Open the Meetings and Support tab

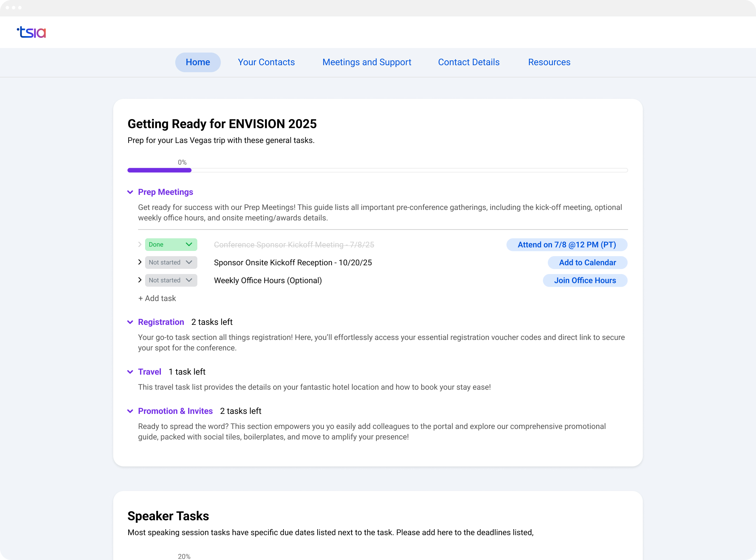(x=367, y=62)
